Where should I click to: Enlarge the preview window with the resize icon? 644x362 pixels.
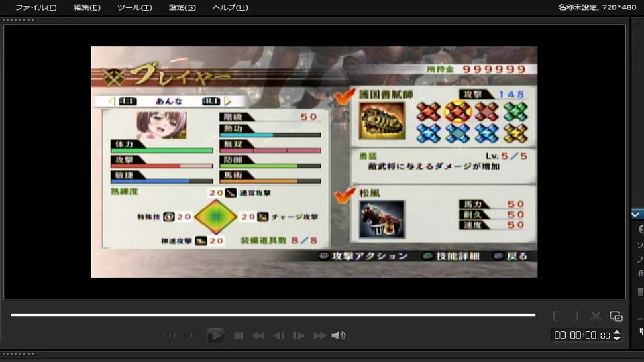616,316
